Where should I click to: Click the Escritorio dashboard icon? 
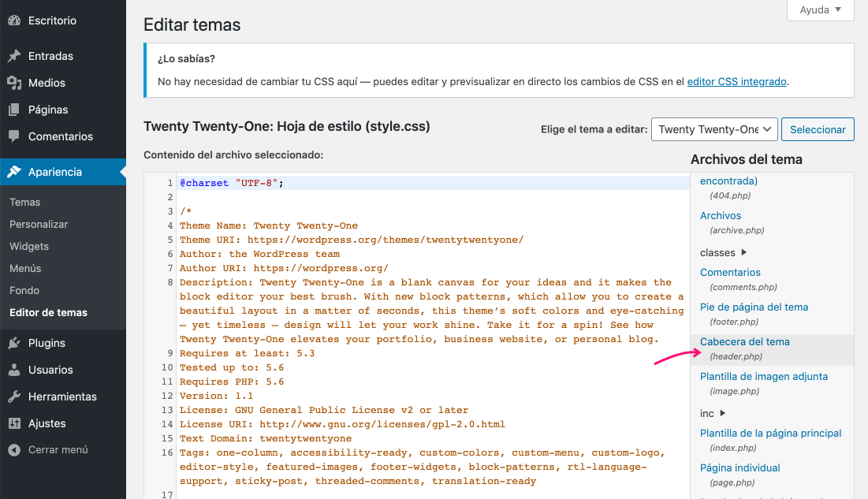point(14,20)
